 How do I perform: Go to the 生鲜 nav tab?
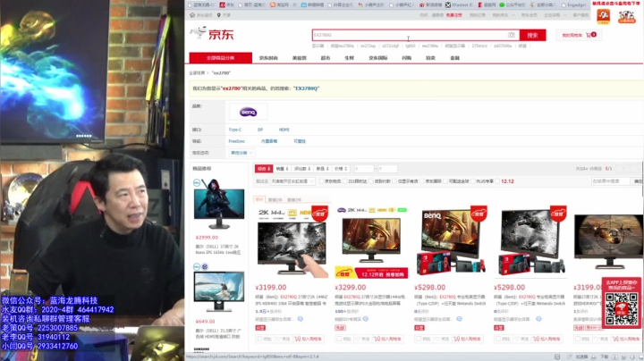pyautogui.click(x=349, y=58)
